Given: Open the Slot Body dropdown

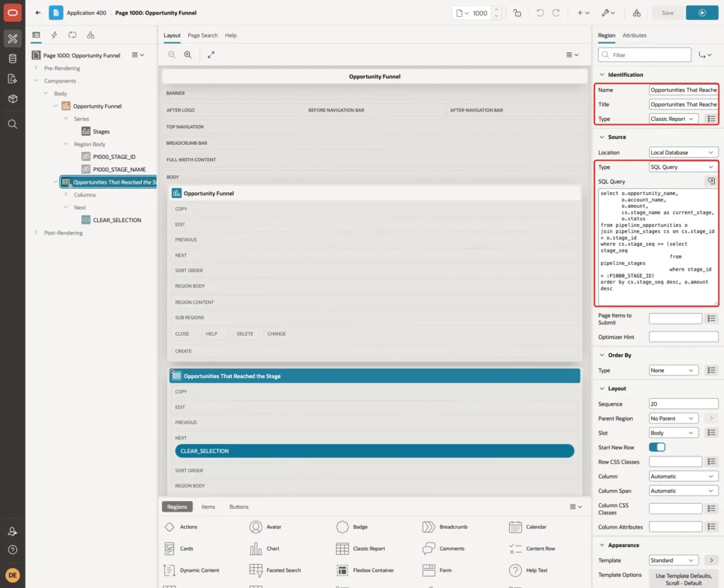Looking at the screenshot, I should 674,433.
